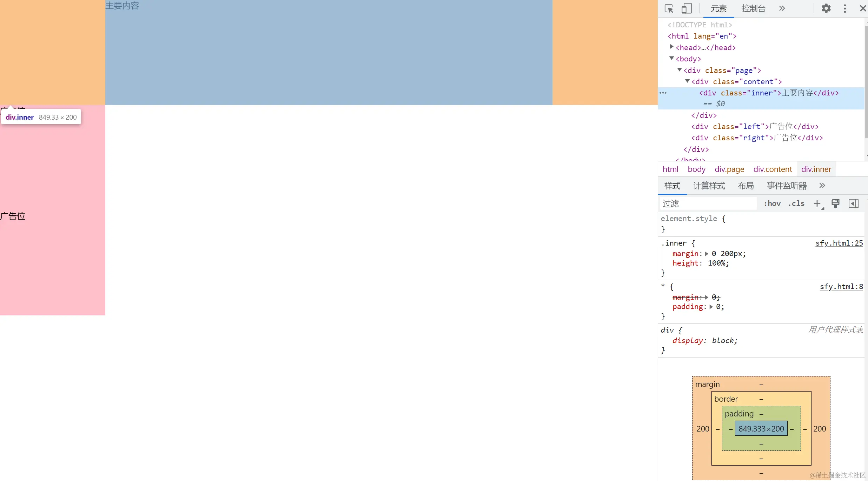Show the computed styles sidebar icon
Screen dimensions: 868x481
coord(854,203)
